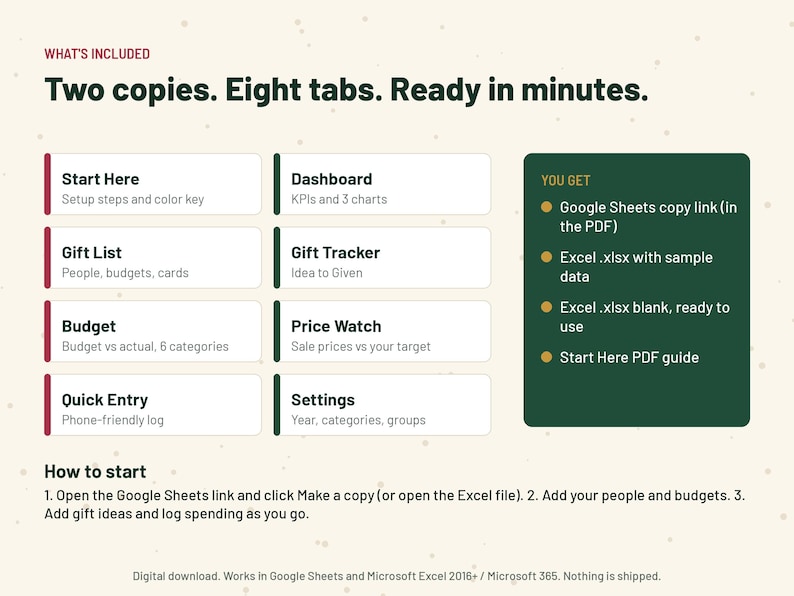
Task: Click the 'How to start' heading
Action: click(95, 471)
